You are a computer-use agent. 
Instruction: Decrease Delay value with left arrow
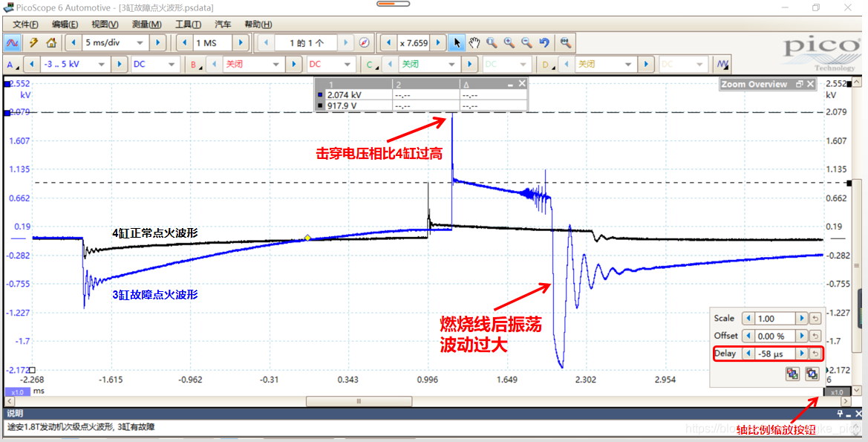pyautogui.click(x=747, y=353)
